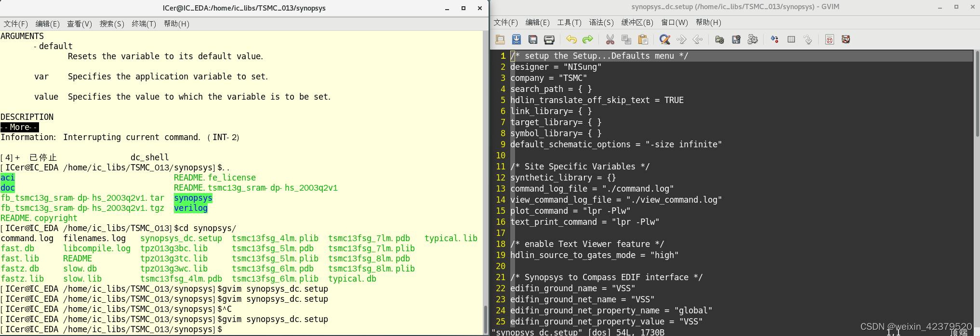Viewport: 980px width, 336px height.
Task: Click 'libcompile.log' in the terminal listing
Action: coord(97,248)
